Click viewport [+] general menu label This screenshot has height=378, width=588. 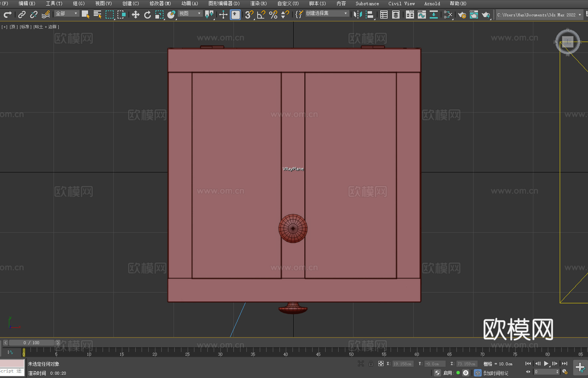pyautogui.click(x=4, y=27)
